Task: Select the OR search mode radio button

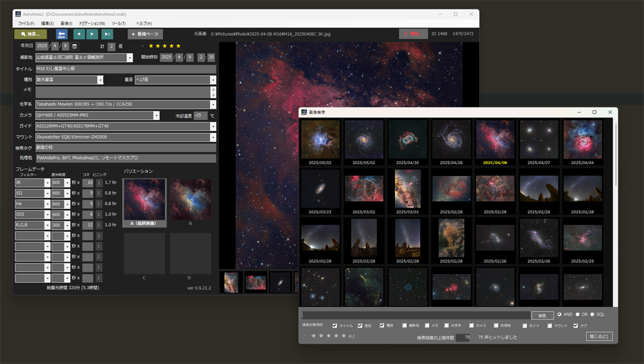Action: [578, 314]
